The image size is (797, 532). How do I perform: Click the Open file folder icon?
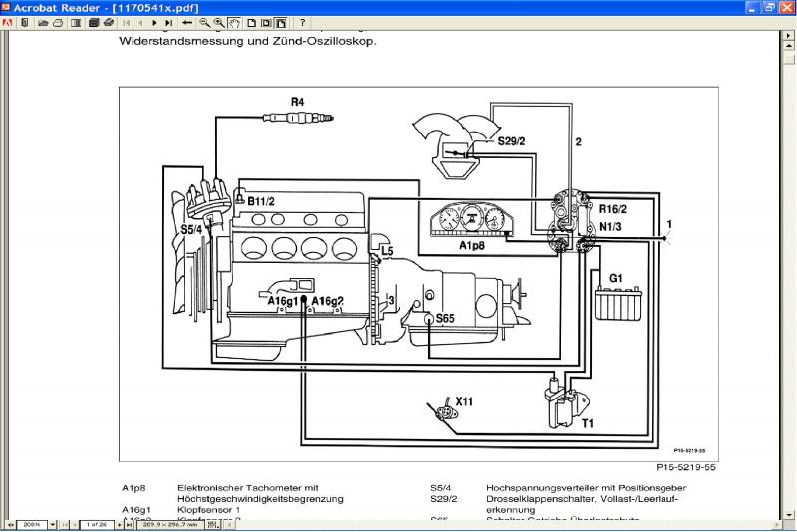[x=43, y=23]
